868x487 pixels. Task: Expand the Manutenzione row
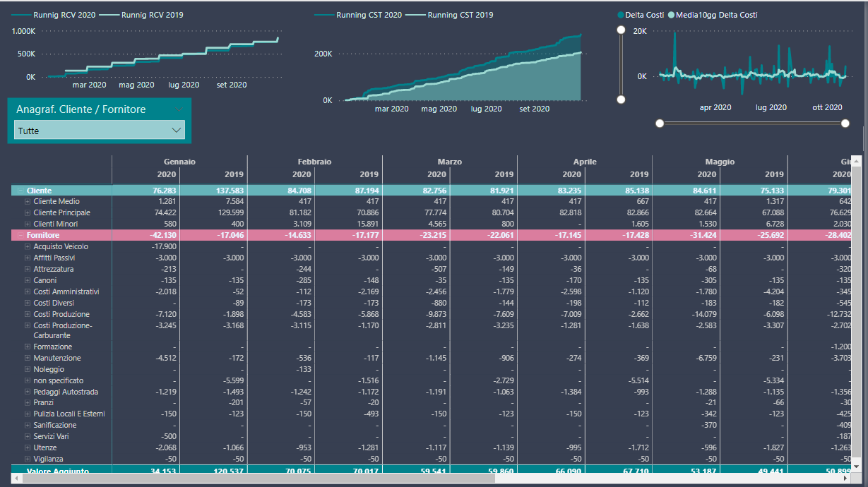(x=28, y=358)
